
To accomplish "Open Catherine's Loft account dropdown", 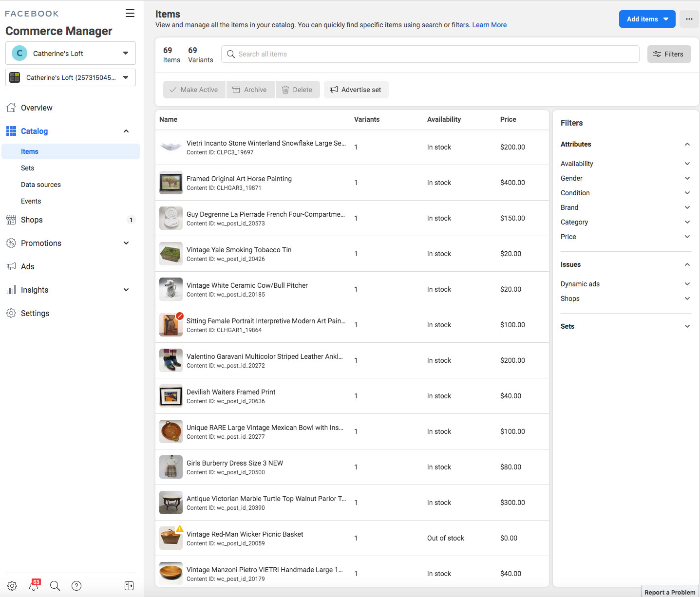I will tap(71, 53).
